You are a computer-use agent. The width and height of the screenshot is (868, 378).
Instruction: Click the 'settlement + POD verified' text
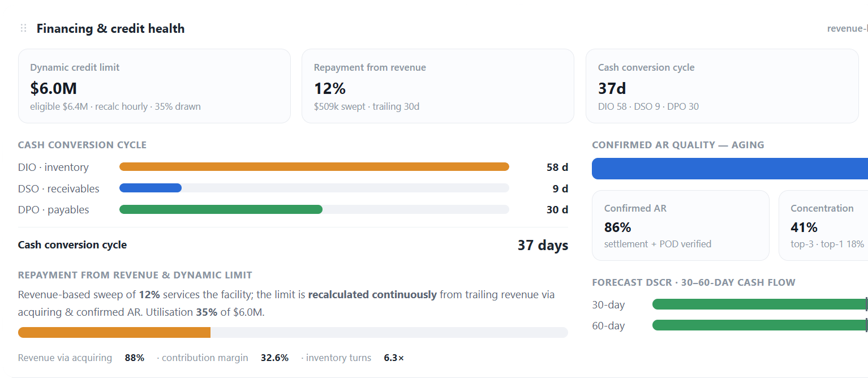658,244
